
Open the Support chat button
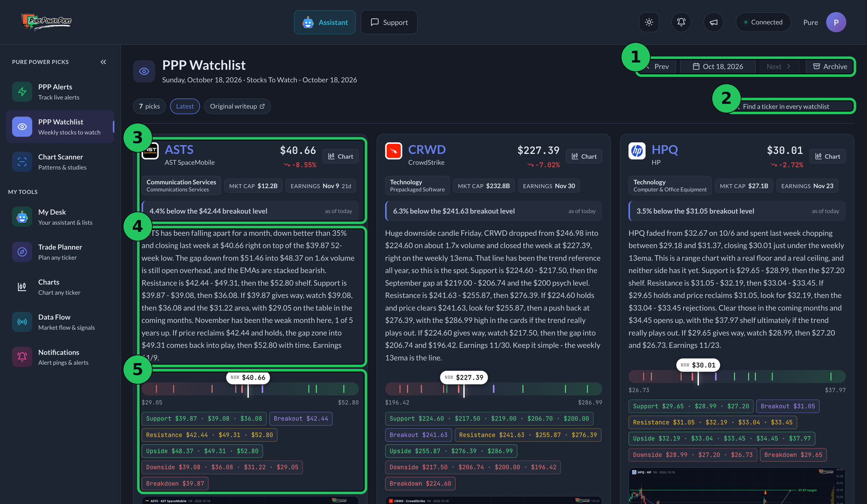389,22
